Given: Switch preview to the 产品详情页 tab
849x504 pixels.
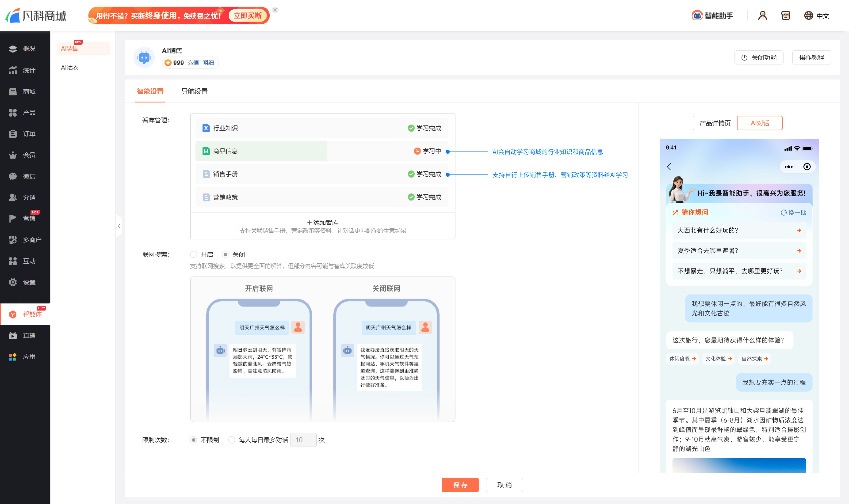Looking at the screenshot, I should tap(715, 123).
